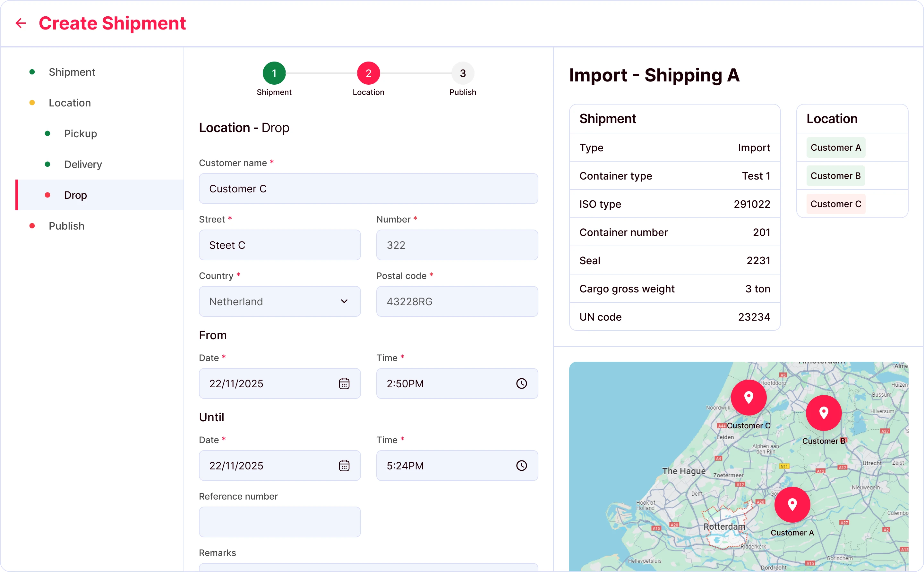
Task: Open Delivery in the sidebar
Action: coord(83,164)
